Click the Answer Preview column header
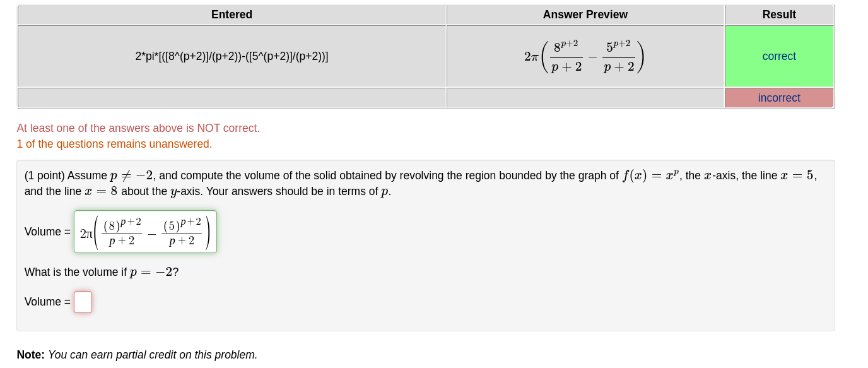The image size is (868, 368). point(584,14)
